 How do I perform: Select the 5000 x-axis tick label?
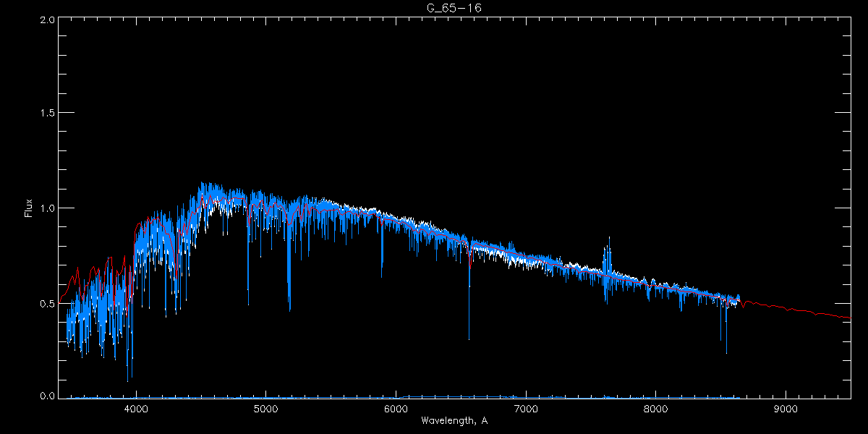tap(265, 408)
